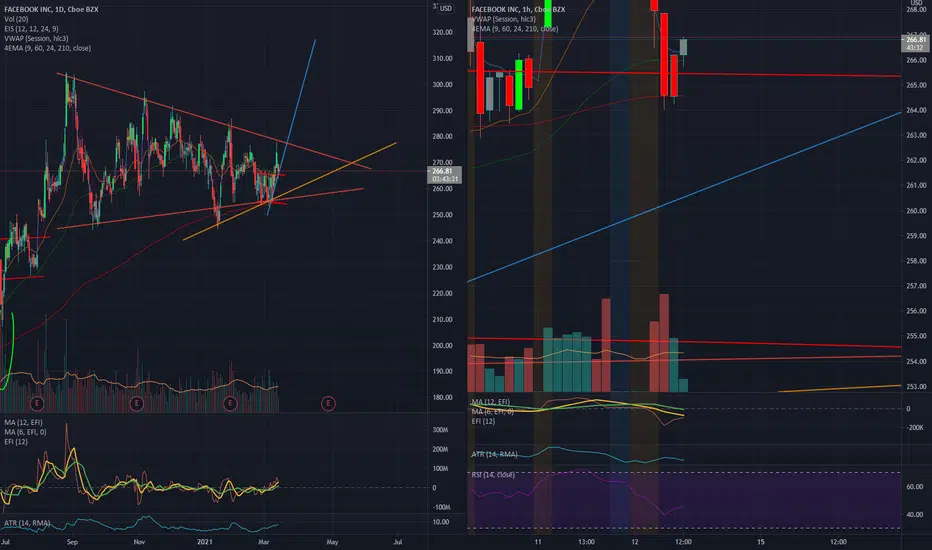Click the RSI (14, close) indicator legend
Screen dimensions: 932x550
point(493,474)
